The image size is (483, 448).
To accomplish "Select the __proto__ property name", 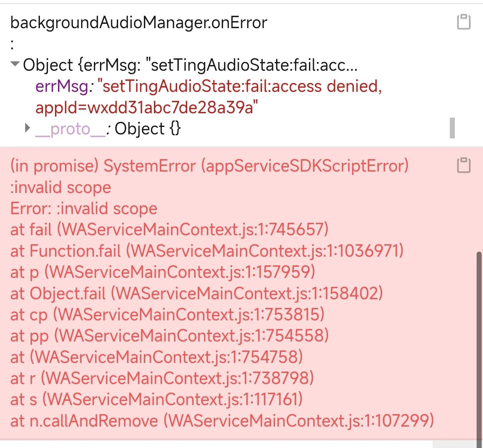I will pyautogui.click(x=70, y=129).
